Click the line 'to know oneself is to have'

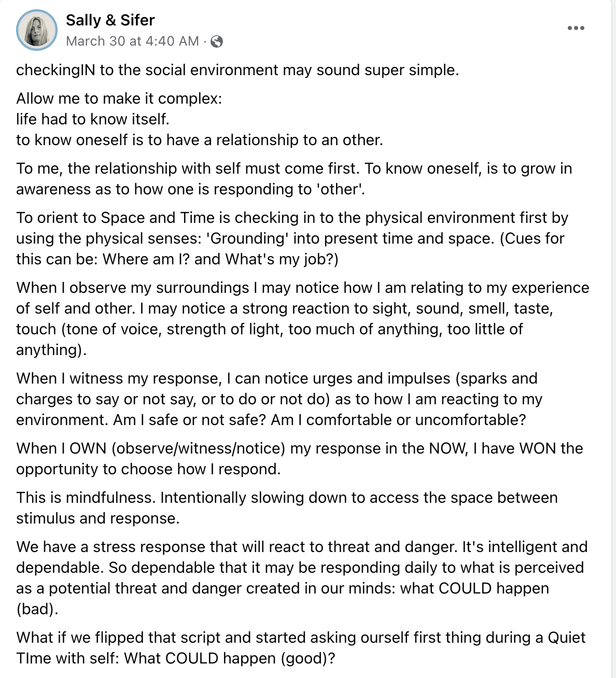pyautogui.click(x=199, y=140)
